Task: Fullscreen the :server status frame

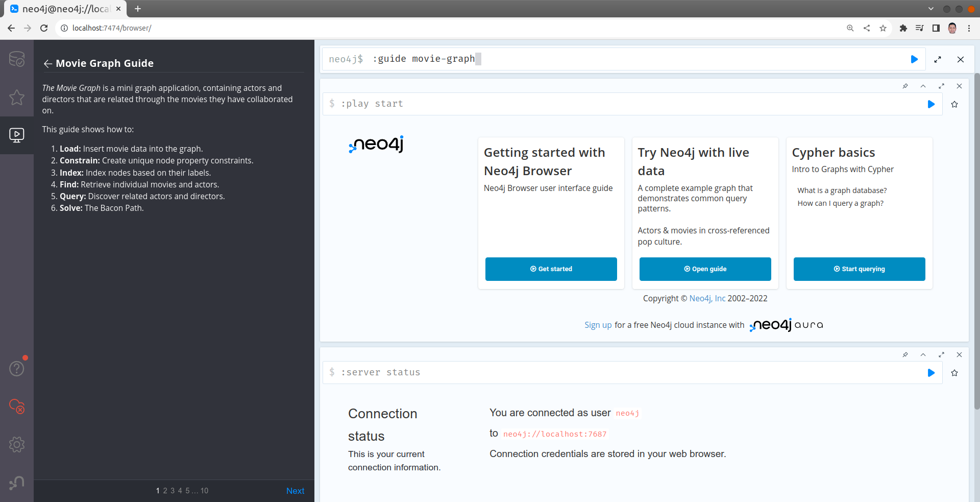Action: click(941, 354)
